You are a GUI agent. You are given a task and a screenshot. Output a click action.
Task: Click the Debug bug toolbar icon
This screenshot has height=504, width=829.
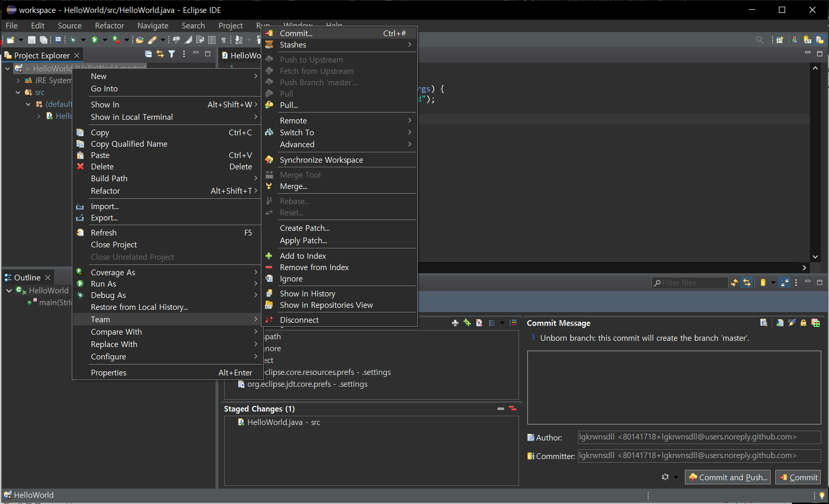coord(73,40)
